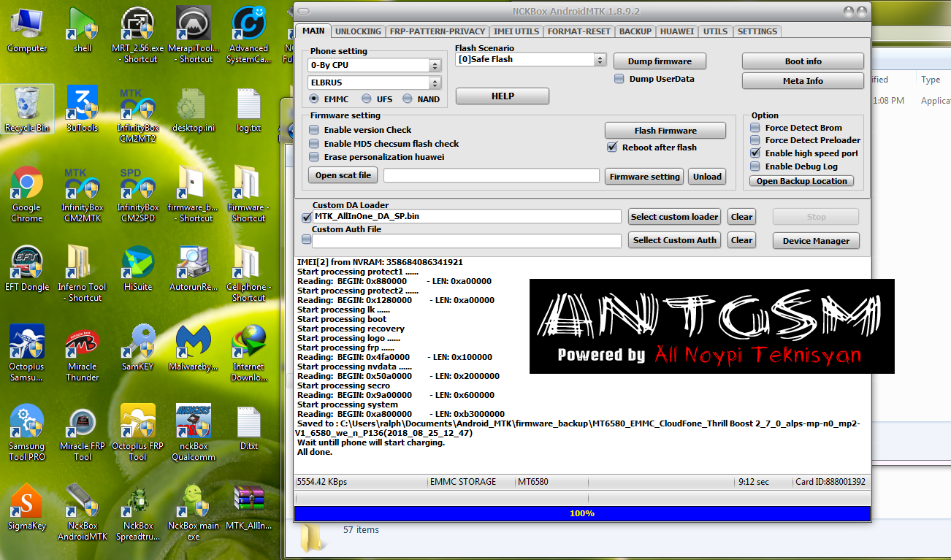Uncheck Enable high speed port

(755, 153)
